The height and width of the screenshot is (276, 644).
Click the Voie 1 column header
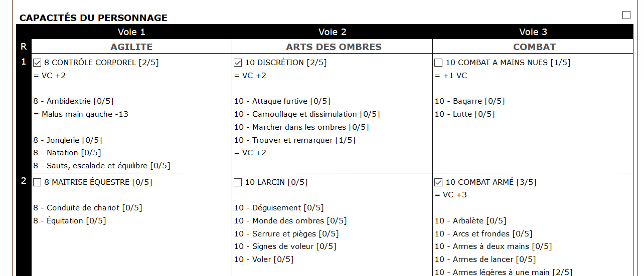point(131,32)
